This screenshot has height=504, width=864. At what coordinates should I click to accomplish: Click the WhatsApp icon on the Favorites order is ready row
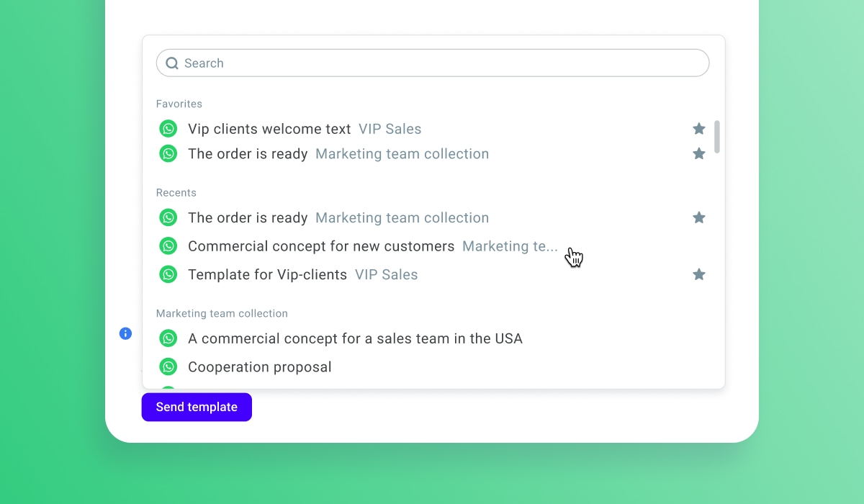pos(168,153)
